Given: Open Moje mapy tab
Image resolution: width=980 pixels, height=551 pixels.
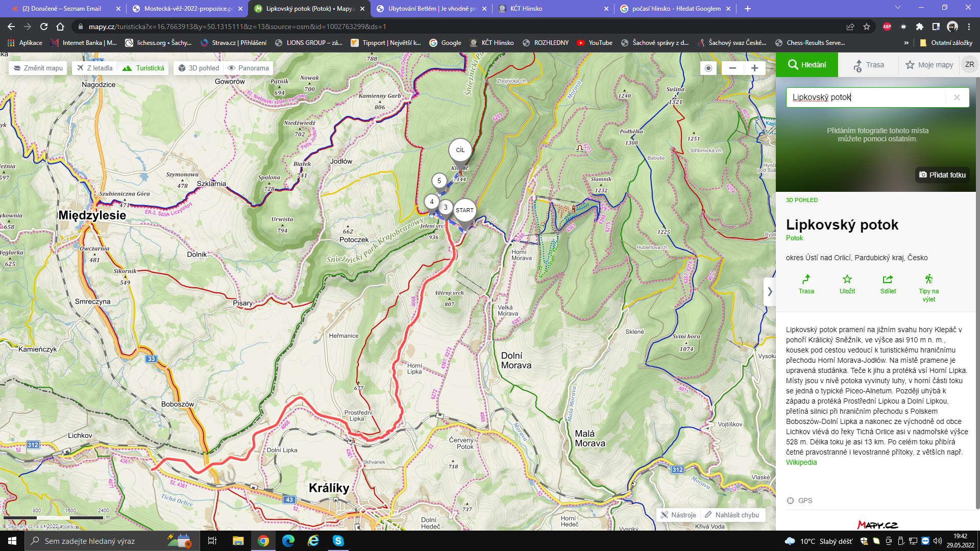Looking at the screenshot, I should click(x=929, y=65).
